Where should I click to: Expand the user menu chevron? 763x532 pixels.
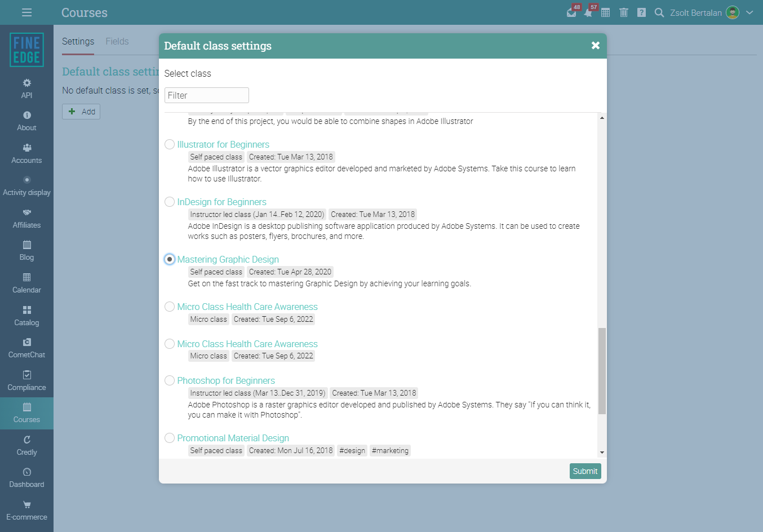(x=749, y=12)
